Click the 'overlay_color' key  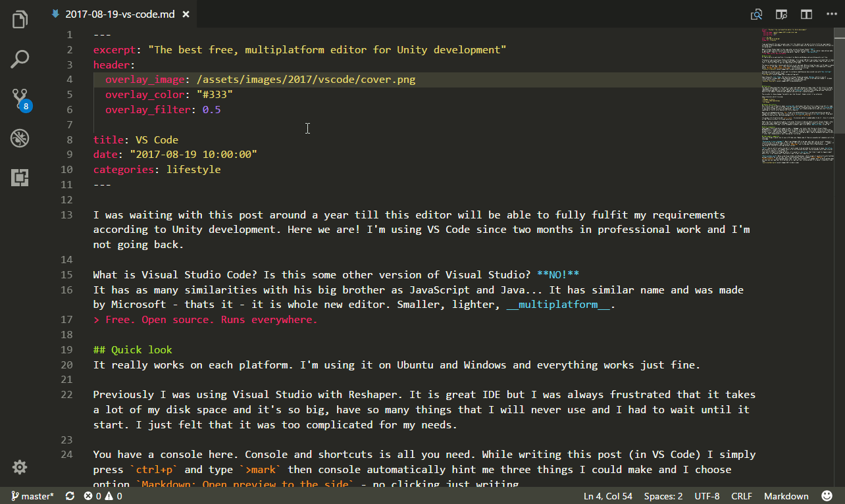click(x=145, y=95)
